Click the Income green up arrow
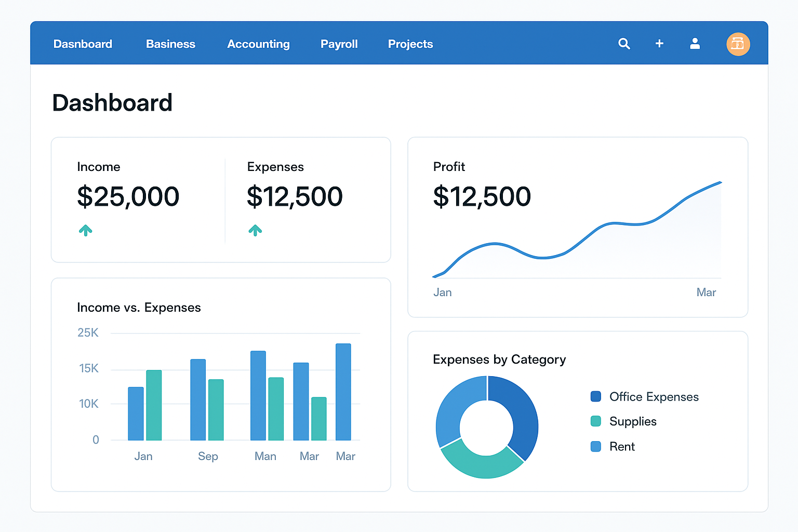The image size is (798, 532). (86, 230)
